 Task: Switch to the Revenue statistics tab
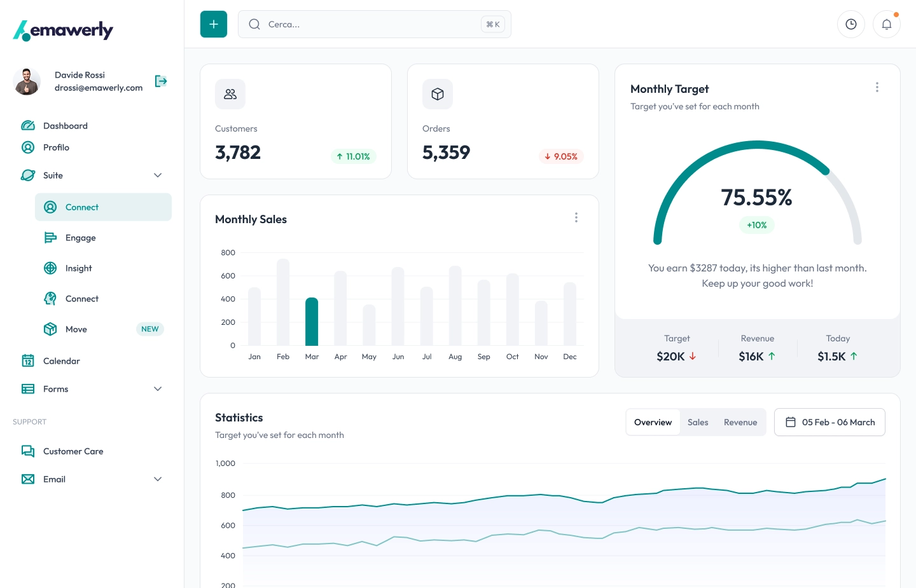(740, 422)
